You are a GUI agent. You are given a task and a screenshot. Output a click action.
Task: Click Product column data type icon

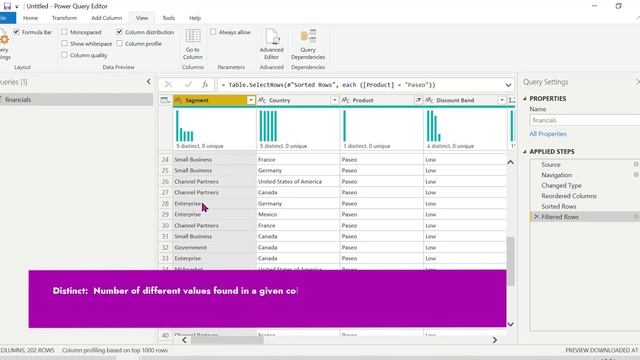345,100
